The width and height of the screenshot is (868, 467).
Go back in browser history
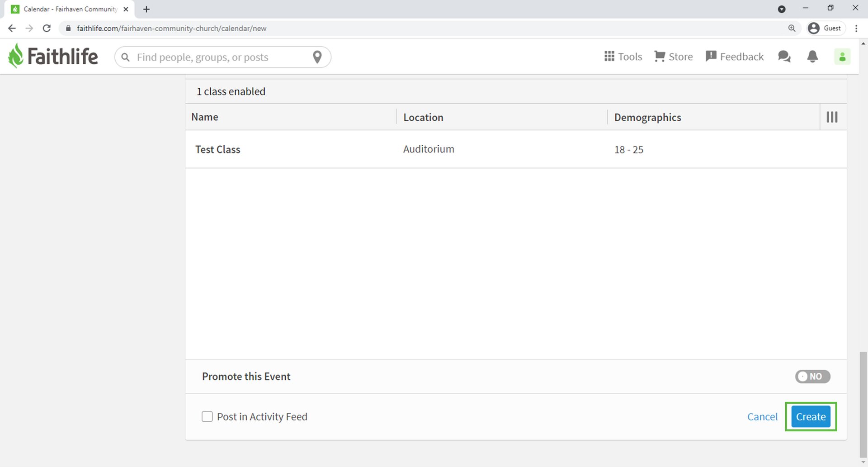[12, 28]
